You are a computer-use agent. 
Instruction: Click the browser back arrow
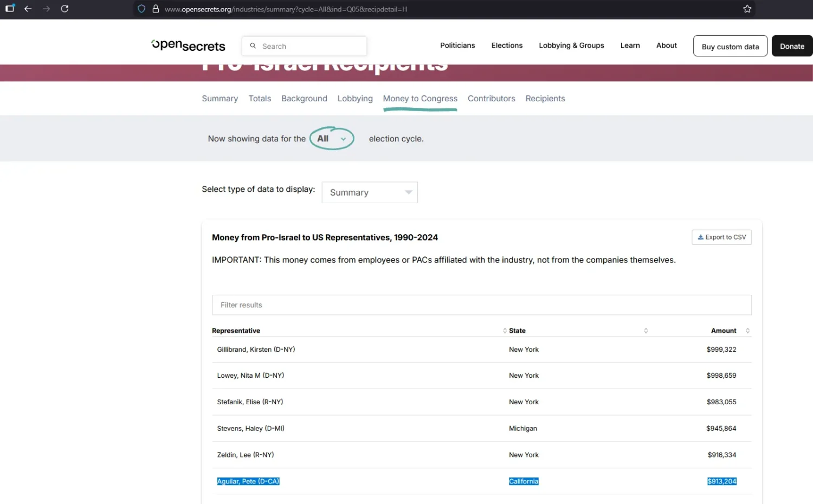28,9
